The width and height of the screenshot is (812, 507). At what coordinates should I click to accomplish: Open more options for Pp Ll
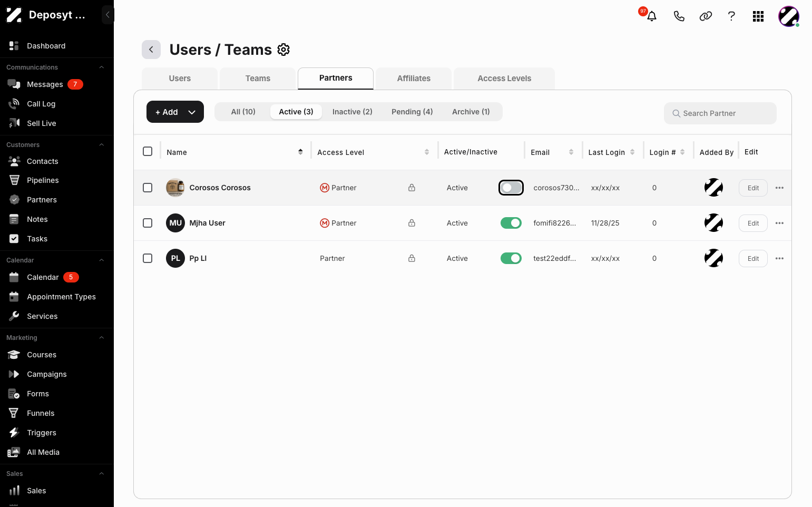(x=779, y=258)
